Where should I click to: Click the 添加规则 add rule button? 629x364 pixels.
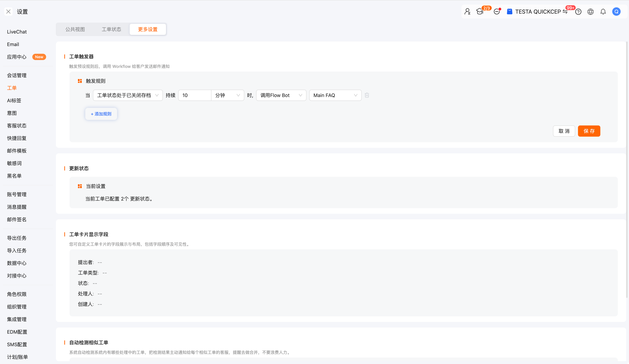click(101, 114)
